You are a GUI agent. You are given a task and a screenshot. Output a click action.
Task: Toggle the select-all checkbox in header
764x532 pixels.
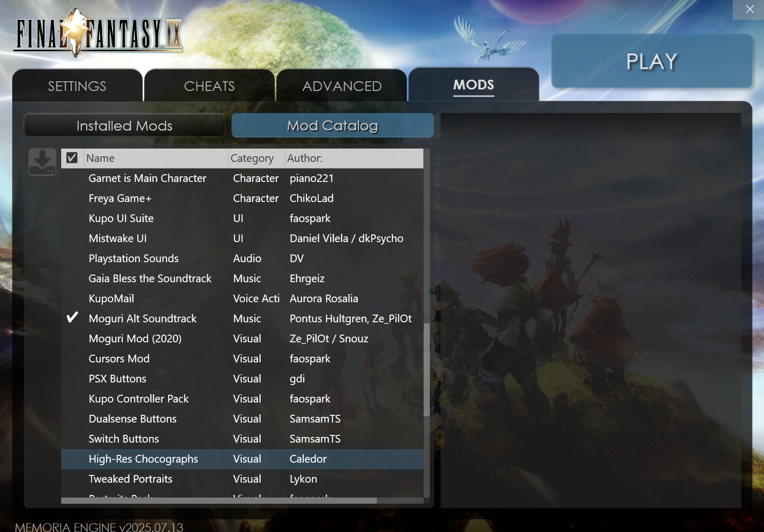[x=72, y=158]
